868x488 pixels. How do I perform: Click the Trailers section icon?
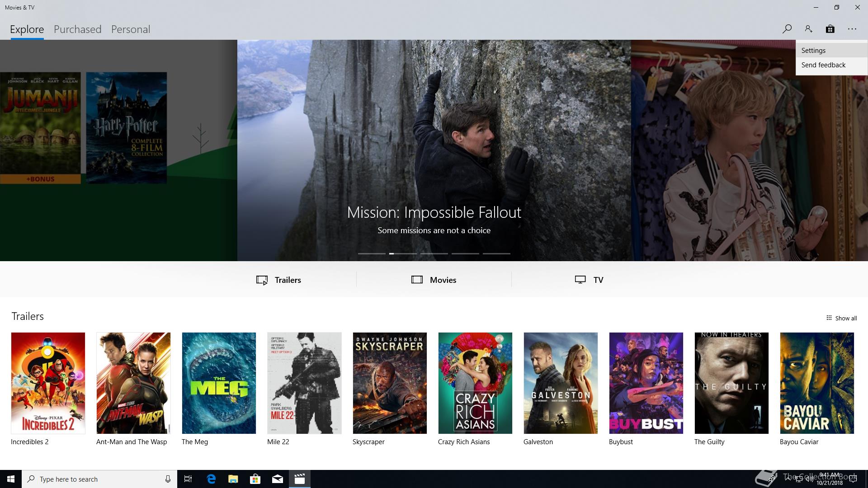[262, 280]
